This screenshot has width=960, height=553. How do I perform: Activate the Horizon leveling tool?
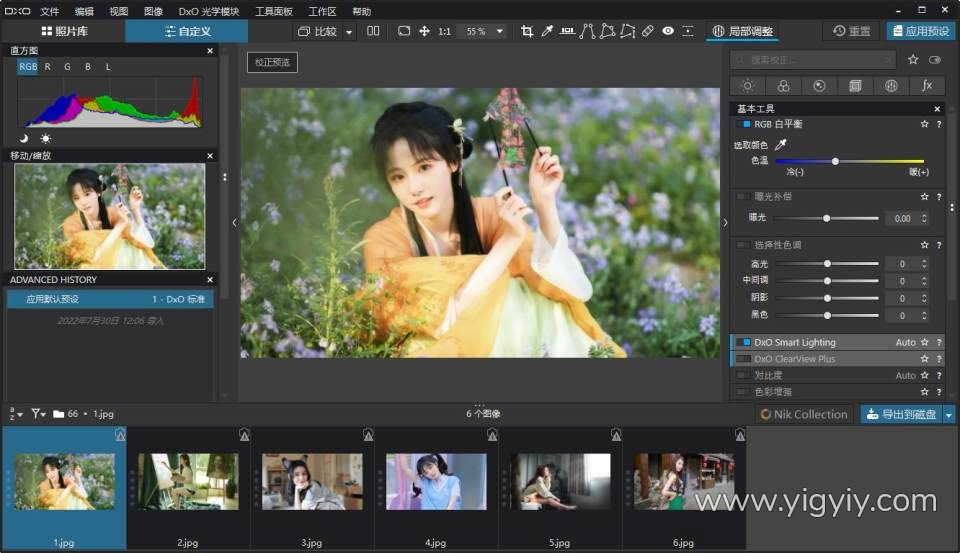click(568, 31)
